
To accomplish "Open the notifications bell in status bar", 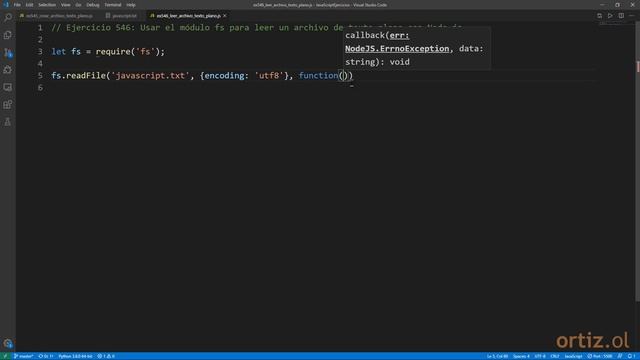I will click(631, 356).
